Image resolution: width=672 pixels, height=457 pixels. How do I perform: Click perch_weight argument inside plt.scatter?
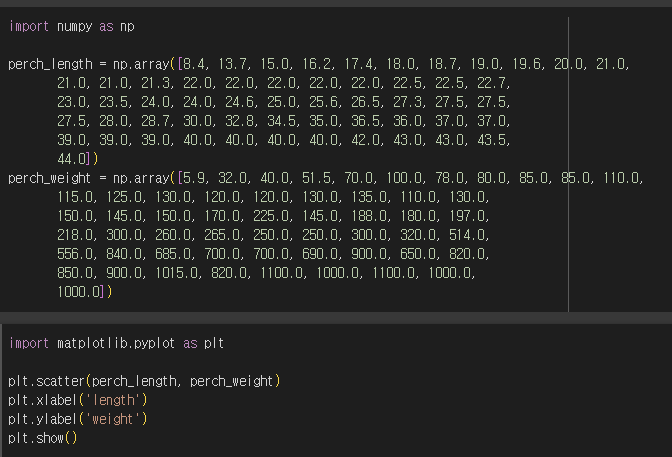(x=231, y=381)
